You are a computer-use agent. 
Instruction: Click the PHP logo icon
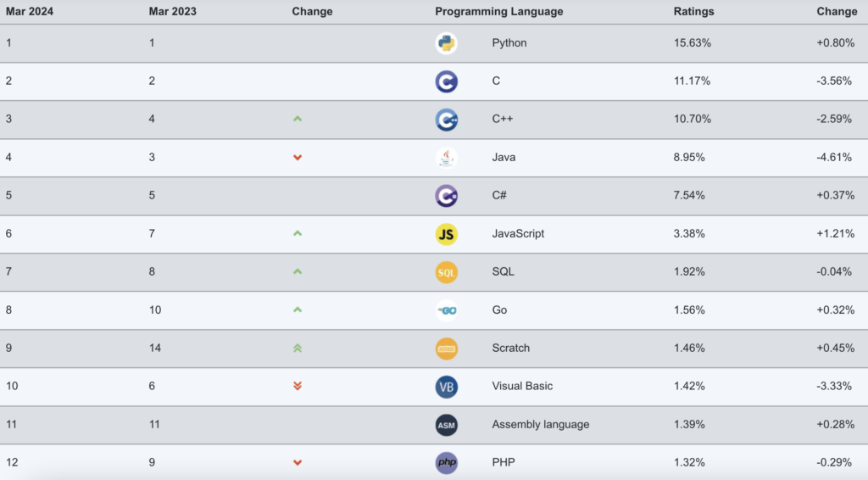point(446,462)
